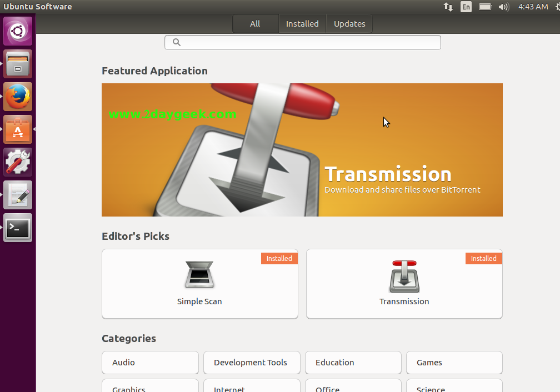Switch to the Installed tab
The height and width of the screenshot is (392, 560).
(x=302, y=24)
